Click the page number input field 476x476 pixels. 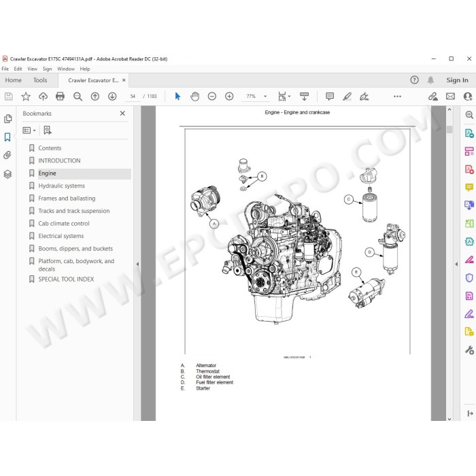(x=133, y=97)
